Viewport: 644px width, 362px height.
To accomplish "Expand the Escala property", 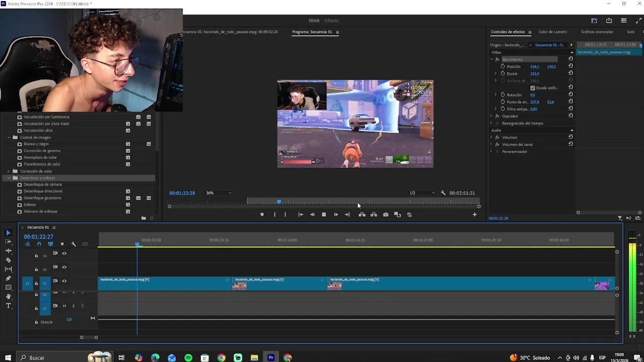I will click(496, 73).
